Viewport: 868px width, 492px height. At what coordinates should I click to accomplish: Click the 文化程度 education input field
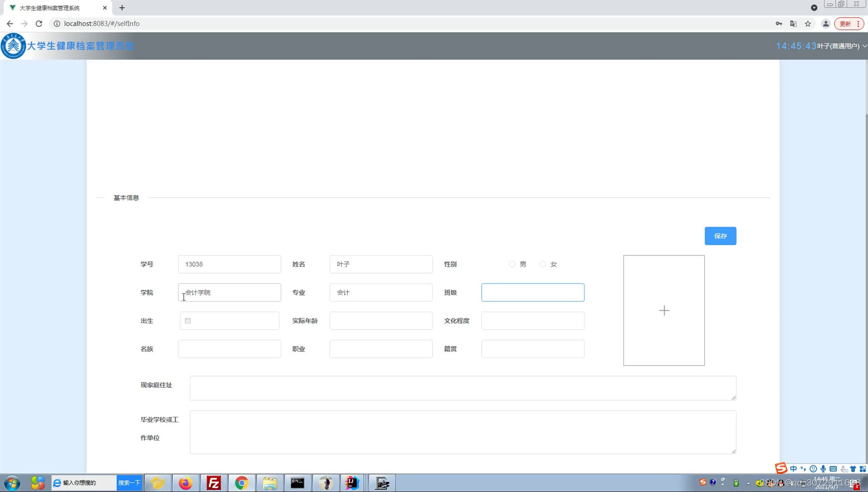(533, 321)
